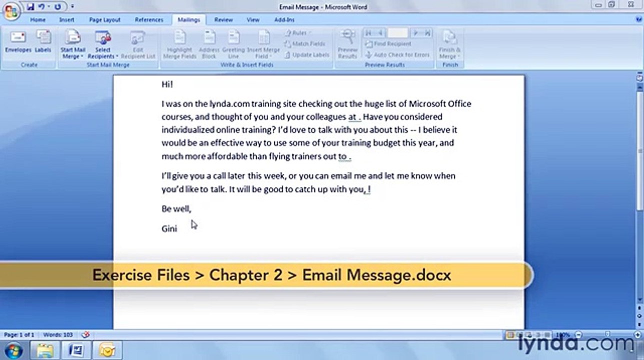Go to the last record
644x360 pixels.
(x=427, y=33)
